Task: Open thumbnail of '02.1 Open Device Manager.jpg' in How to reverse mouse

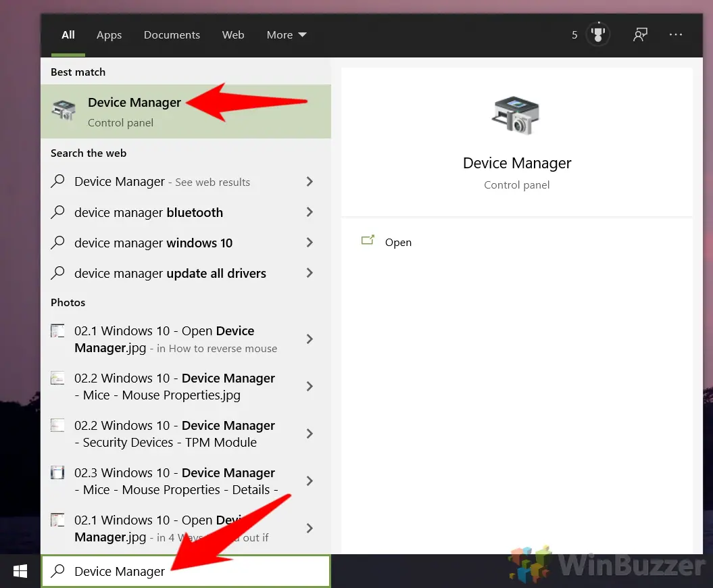Action: tap(57, 330)
